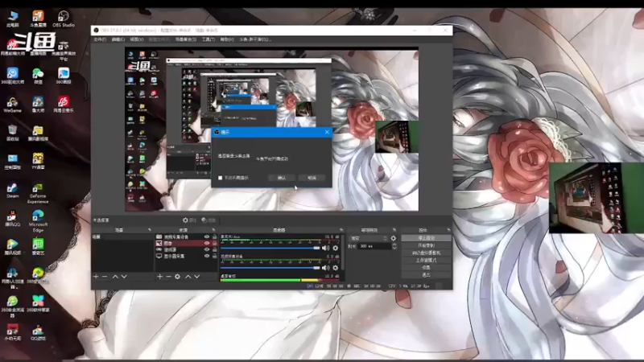Image resolution: width=644 pixels, height=362 pixels.
Task: Add a new scene with plus icon
Action: [96, 277]
